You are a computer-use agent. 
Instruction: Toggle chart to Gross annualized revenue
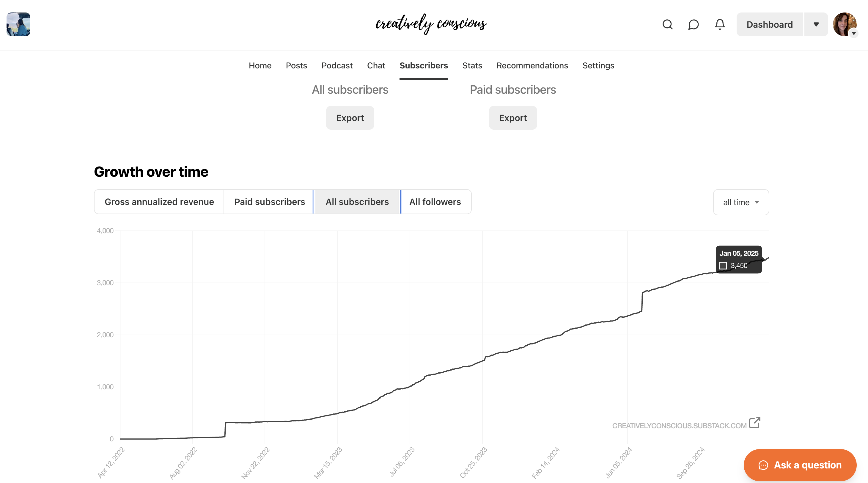click(159, 202)
